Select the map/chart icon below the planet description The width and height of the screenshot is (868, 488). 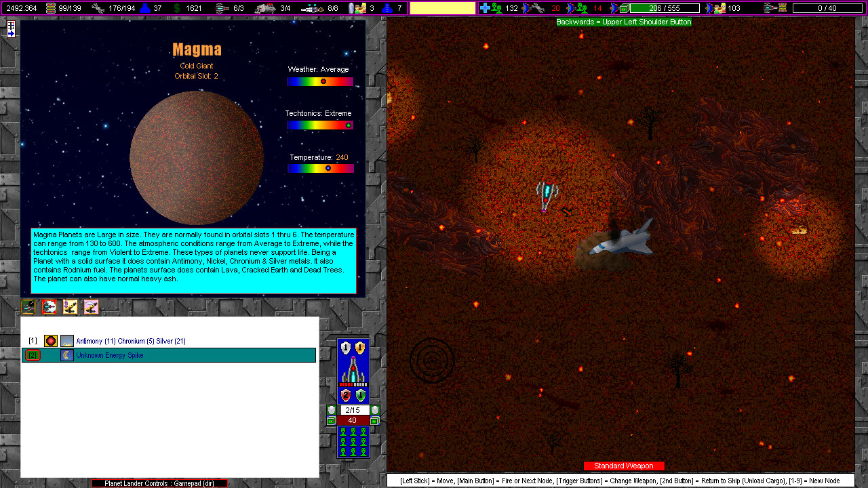coord(28,306)
